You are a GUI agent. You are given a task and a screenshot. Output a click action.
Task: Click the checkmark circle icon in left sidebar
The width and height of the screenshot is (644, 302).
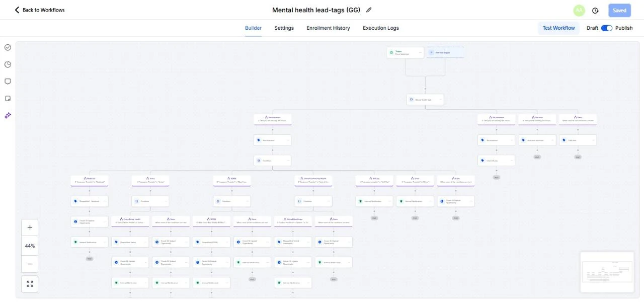tap(8, 47)
